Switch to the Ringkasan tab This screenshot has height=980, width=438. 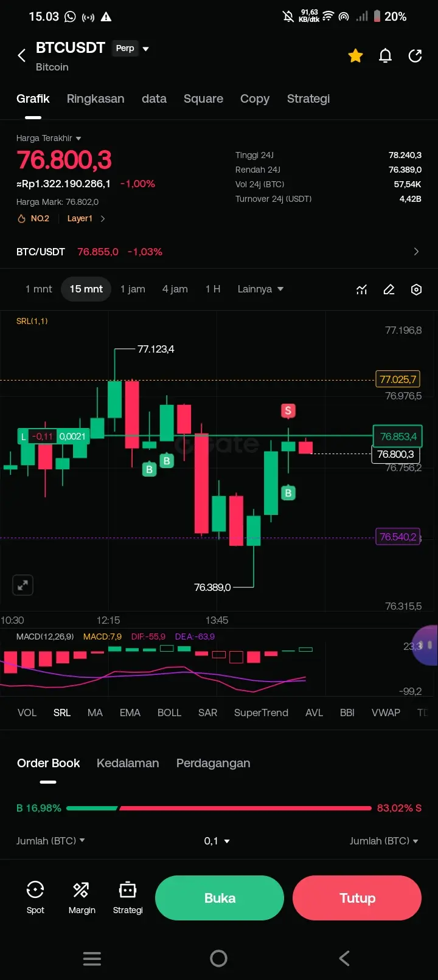click(x=96, y=98)
